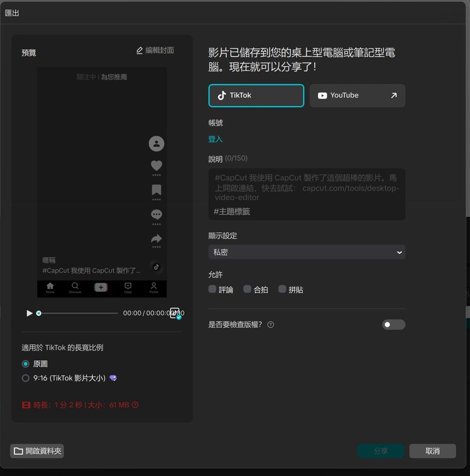This screenshot has height=476, width=470.
Task: Toggle the copyright check switch
Action: pyautogui.click(x=393, y=325)
